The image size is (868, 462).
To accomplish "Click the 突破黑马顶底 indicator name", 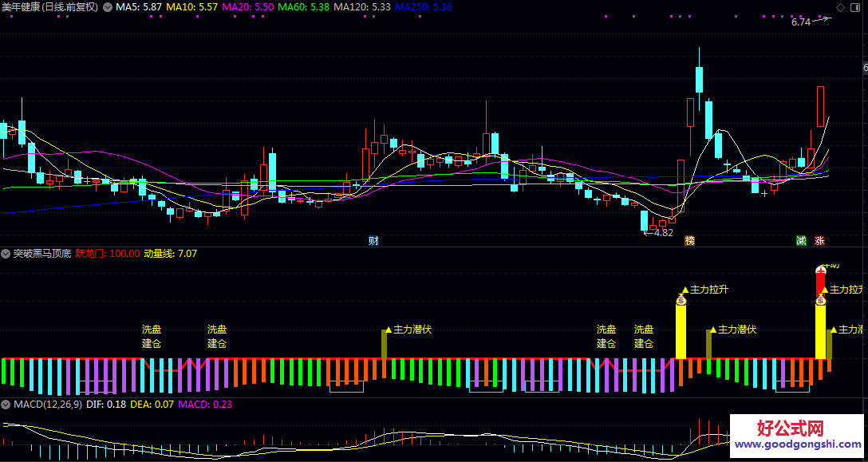I will point(42,254).
